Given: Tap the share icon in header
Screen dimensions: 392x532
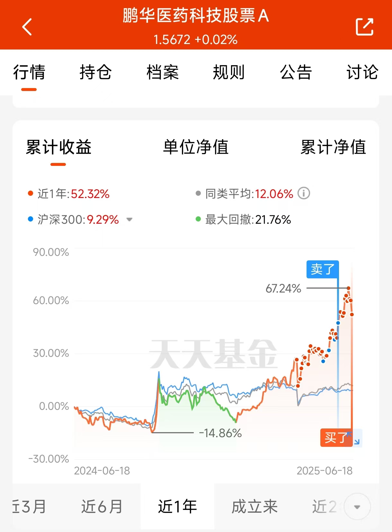Looking at the screenshot, I should point(364,27).
